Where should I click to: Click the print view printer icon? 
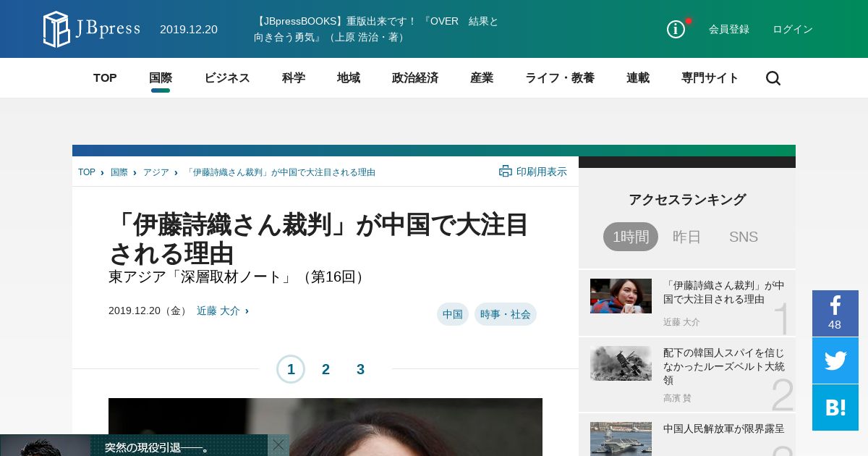coord(506,172)
